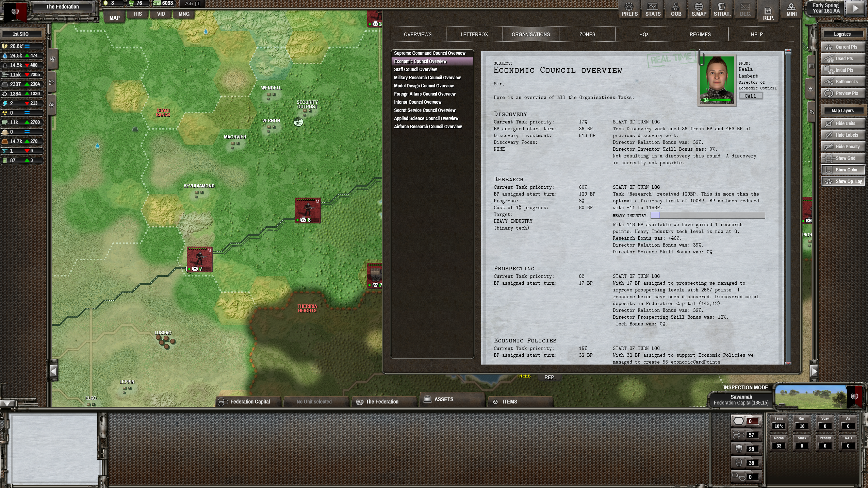Screen dimensions: 868x488
Task: Toggle Hide Labels map layer
Action: 843,135
